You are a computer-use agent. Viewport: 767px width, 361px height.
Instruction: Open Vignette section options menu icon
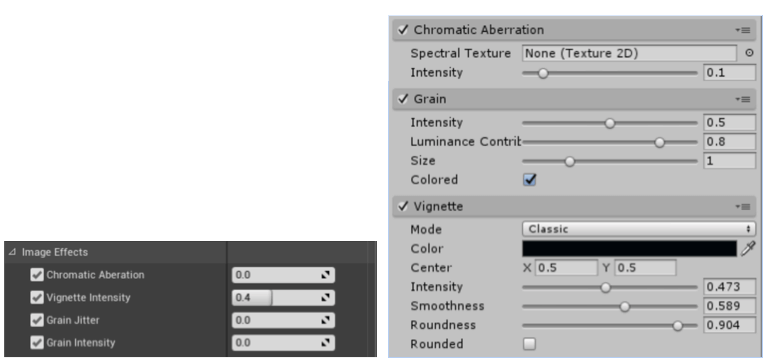coord(743,207)
